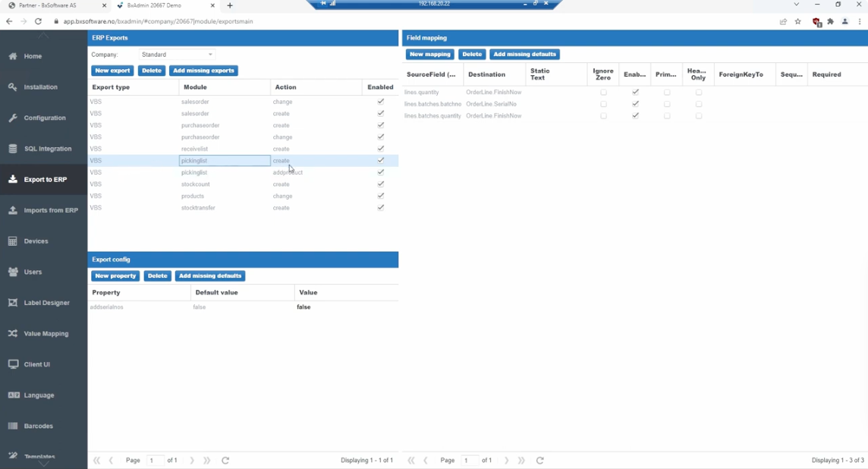Screen dimensions: 868x469
Task: Go to first page in Export config pager
Action: [97, 460]
